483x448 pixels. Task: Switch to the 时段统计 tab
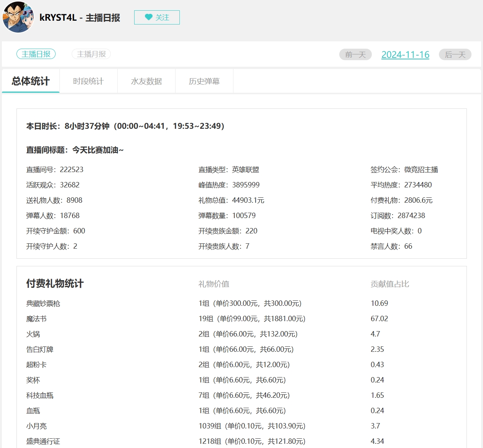pos(88,81)
